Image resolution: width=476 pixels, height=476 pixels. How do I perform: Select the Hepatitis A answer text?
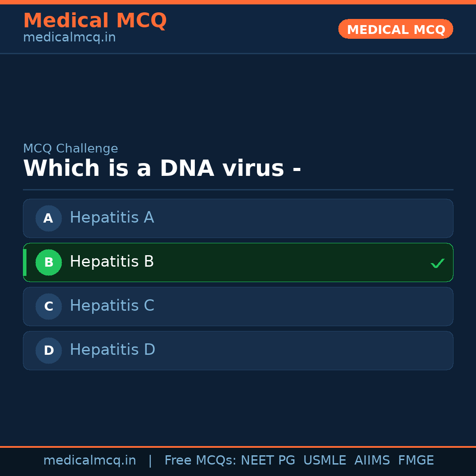click(x=112, y=218)
